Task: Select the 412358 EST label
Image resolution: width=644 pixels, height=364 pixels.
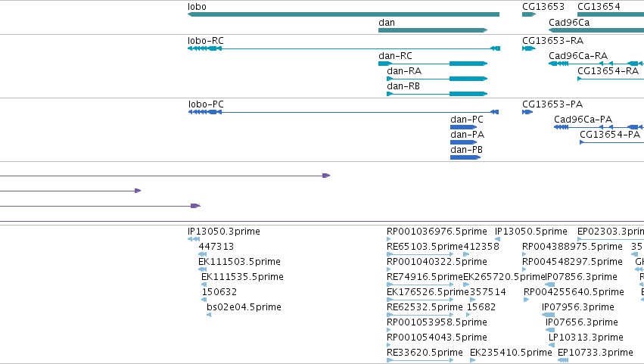Action: (x=481, y=247)
